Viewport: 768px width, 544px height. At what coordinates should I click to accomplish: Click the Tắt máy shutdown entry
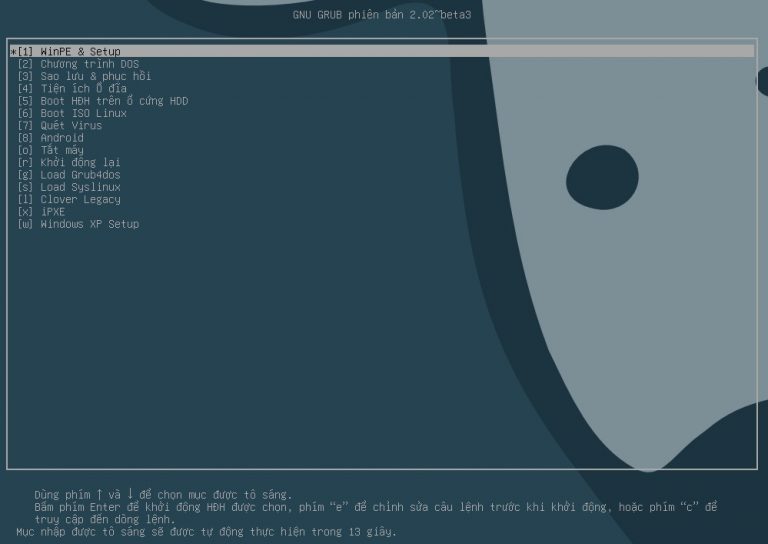point(62,150)
